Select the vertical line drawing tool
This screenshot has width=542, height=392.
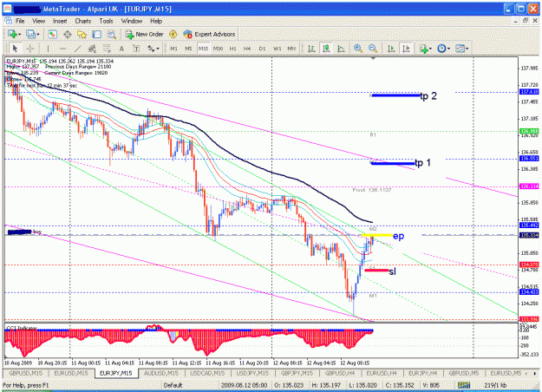point(48,49)
